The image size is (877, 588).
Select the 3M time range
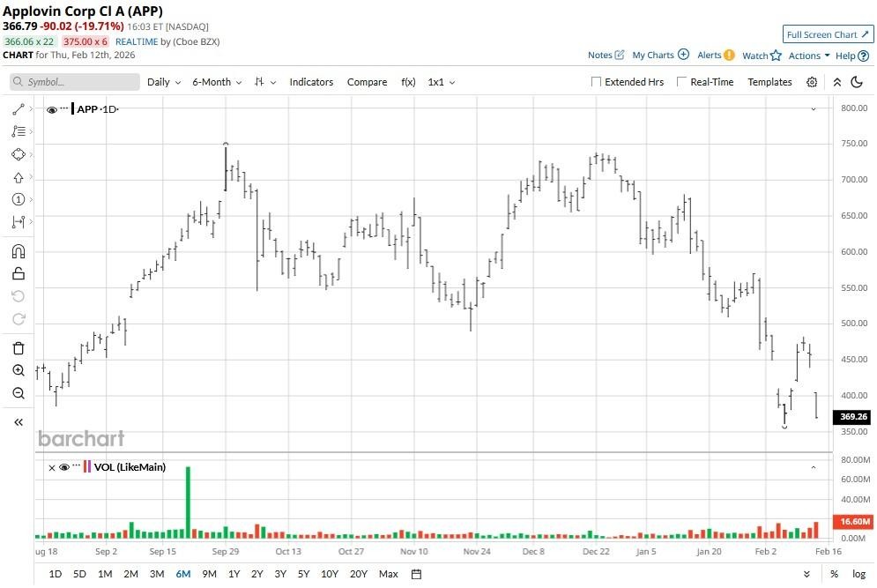(x=157, y=573)
